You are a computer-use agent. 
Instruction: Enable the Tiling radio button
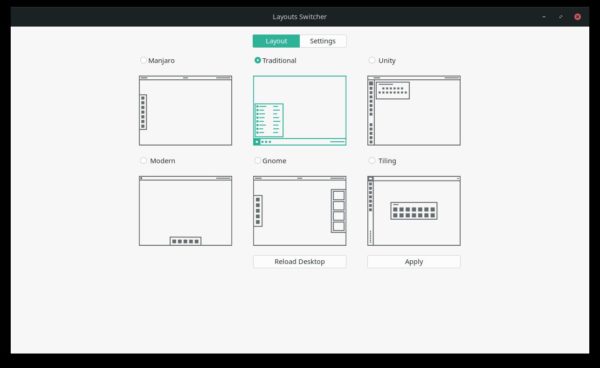372,160
